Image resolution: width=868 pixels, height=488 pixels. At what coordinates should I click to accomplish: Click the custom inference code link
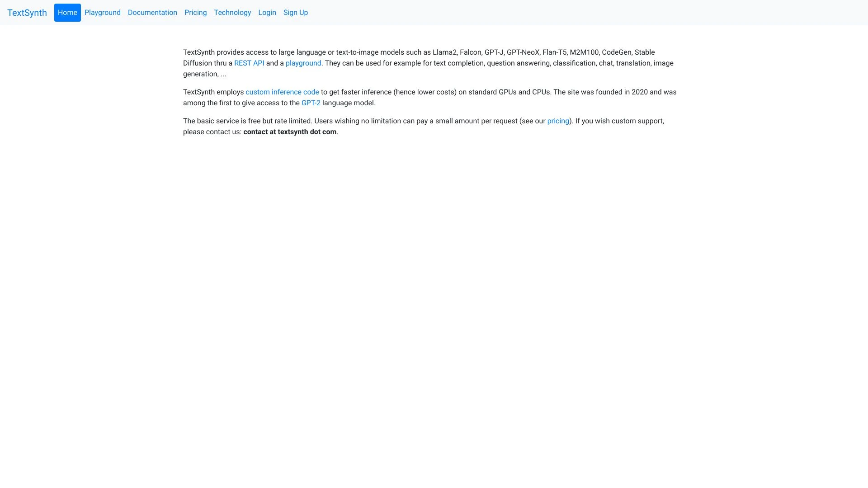click(282, 92)
